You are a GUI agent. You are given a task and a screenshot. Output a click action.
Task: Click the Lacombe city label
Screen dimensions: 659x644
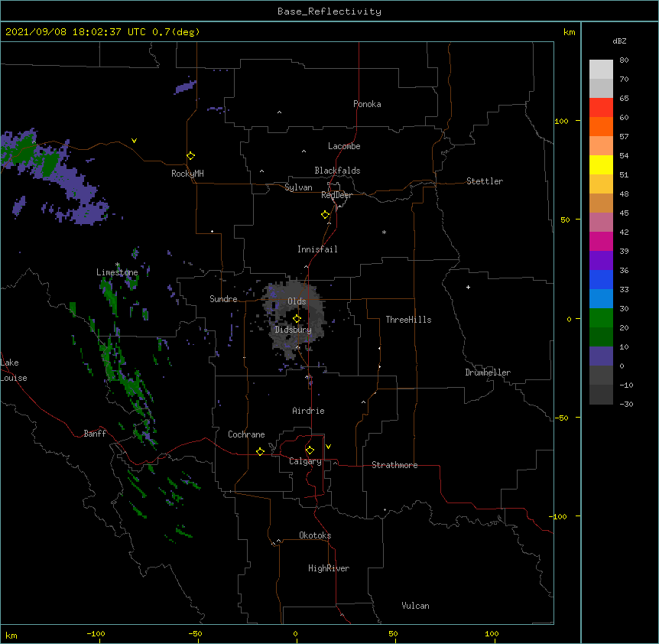click(x=344, y=146)
